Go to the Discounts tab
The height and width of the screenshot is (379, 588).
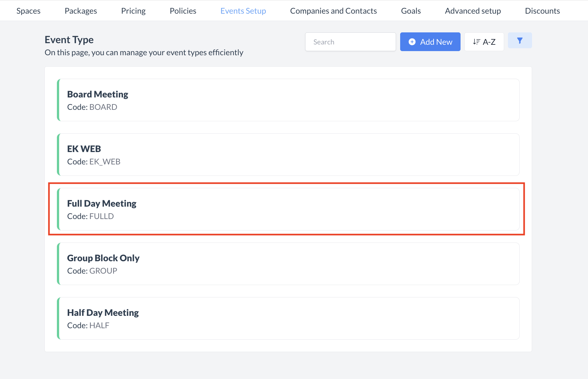(x=542, y=11)
